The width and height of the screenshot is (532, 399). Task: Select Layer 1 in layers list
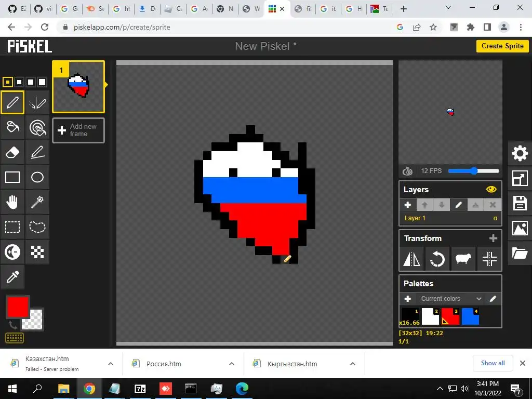(x=450, y=218)
